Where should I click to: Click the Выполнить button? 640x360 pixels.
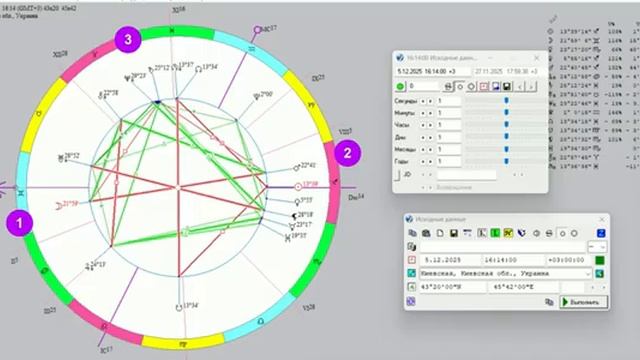[x=584, y=302]
